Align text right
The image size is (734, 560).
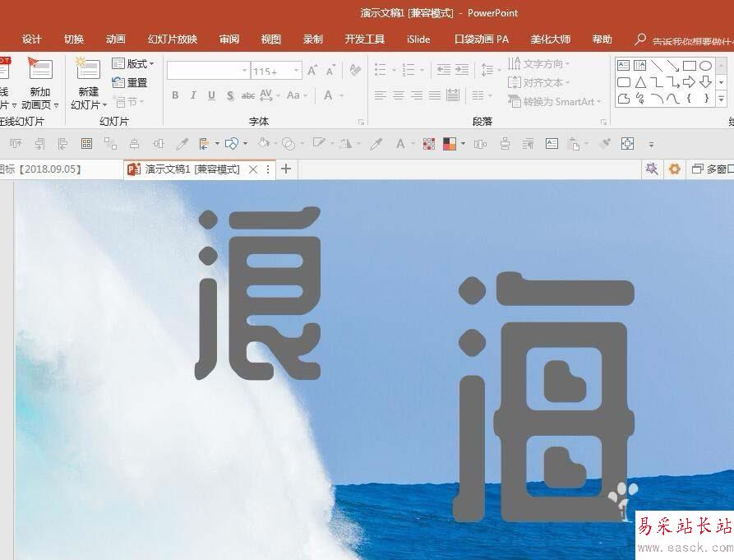point(417,95)
